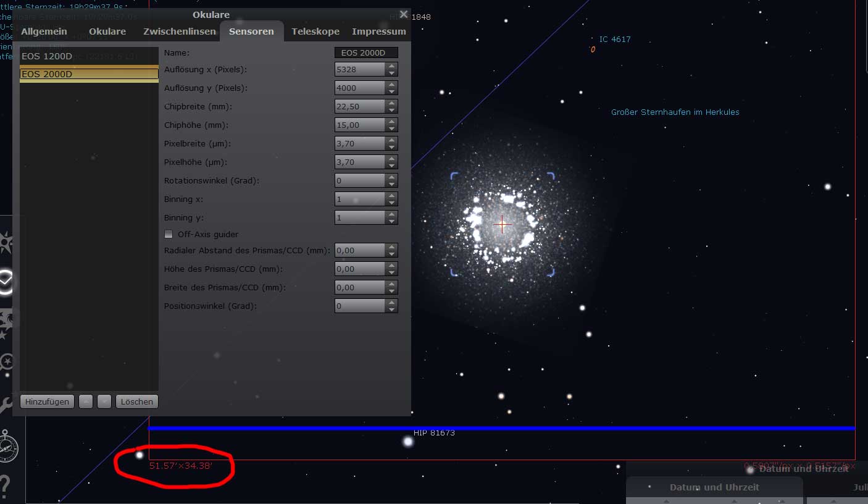
Task: Click the Löschen button
Action: [137, 401]
